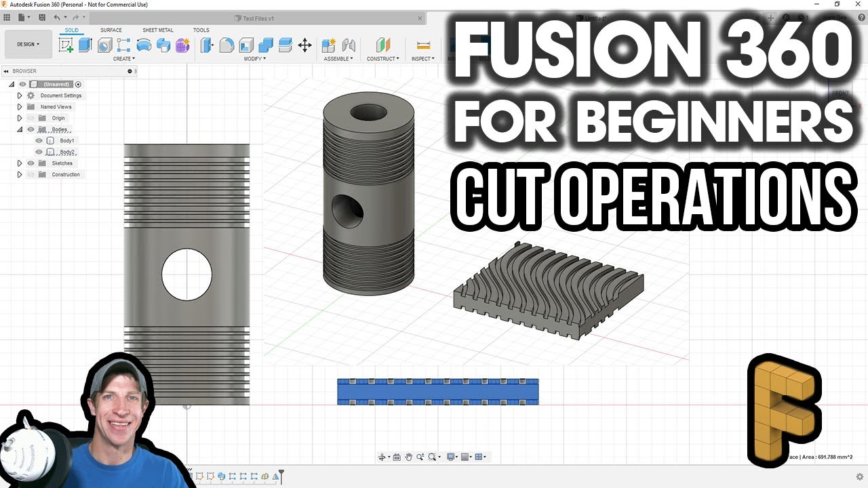
Task: Click the New Component icon
Action: coord(329,45)
